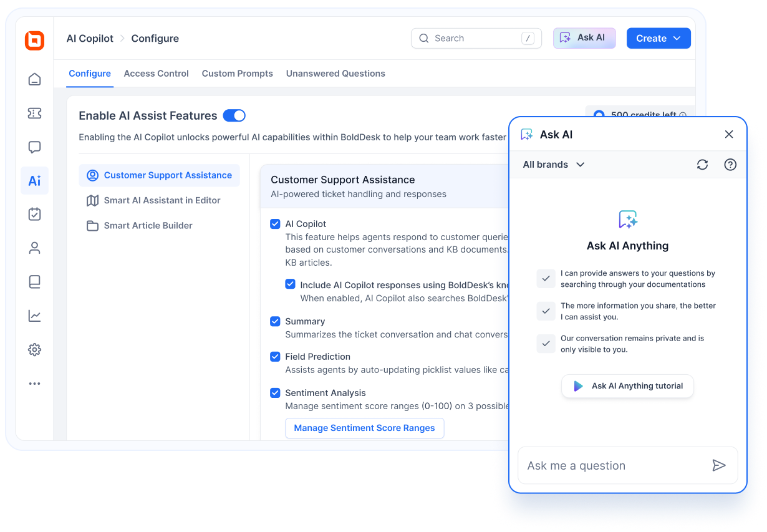Select the AI sidebar icon
The height and width of the screenshot is (532, 767).
[x=35, y=181]
